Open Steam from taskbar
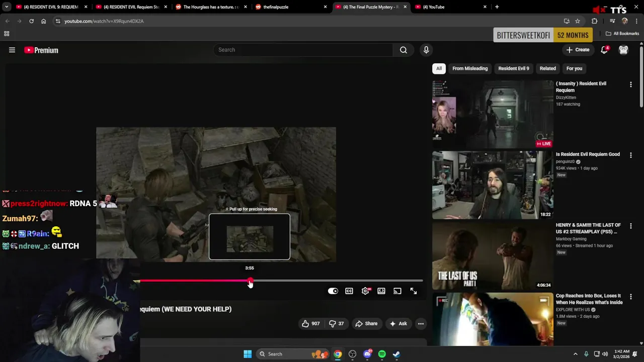Viewport: 644px width, 362px height. click(x=396, y=354)
